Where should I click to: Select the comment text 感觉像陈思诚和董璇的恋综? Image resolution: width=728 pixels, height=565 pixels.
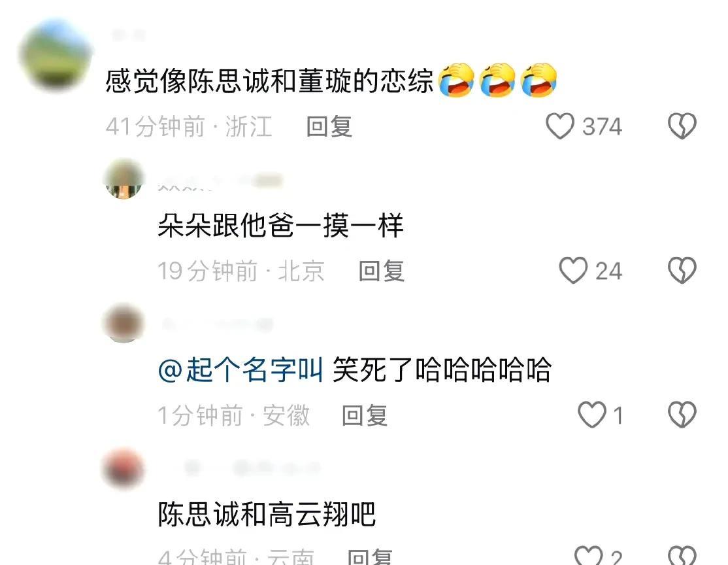269,80
